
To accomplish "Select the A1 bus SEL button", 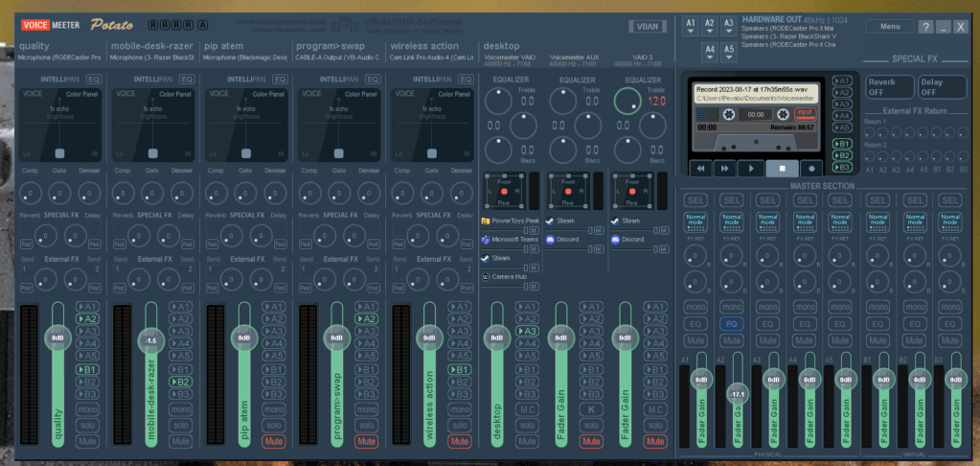I will click(695, 200).
